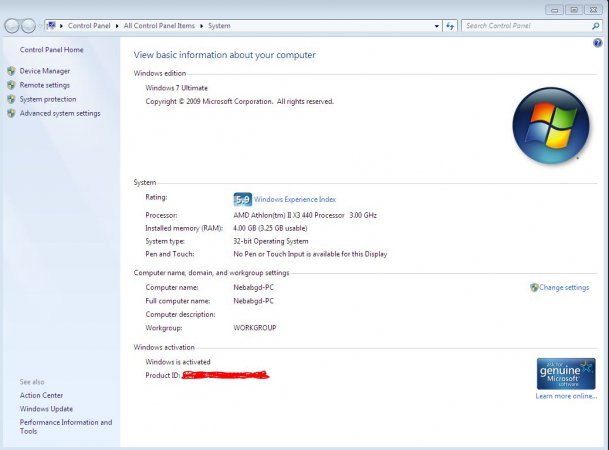609x450 pixels.
Task: Click the WORKGROUP value
Action: pos(255,328)
